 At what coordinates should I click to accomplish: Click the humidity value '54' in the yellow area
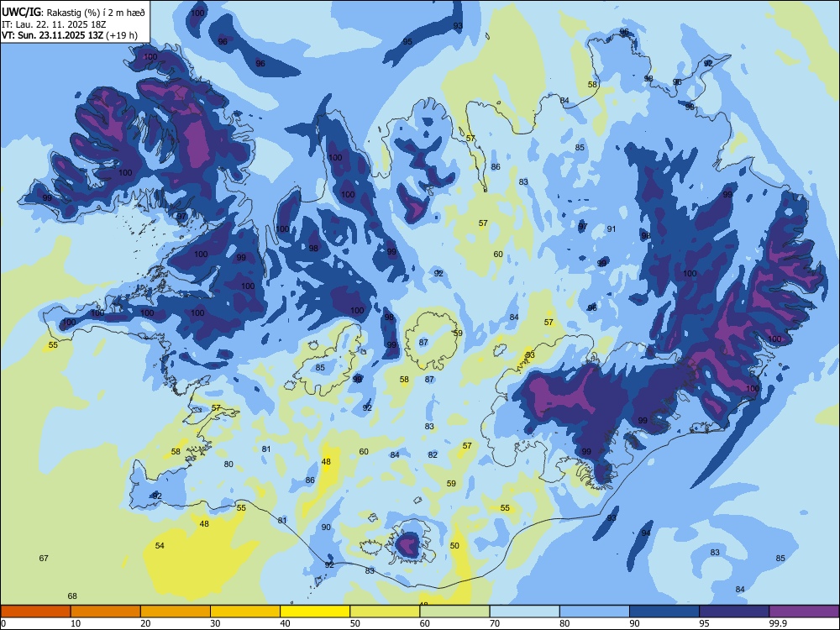160,546
